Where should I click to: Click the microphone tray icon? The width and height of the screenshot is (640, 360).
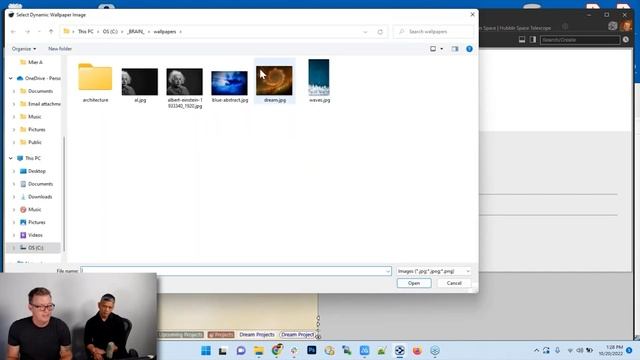[558, 350]
